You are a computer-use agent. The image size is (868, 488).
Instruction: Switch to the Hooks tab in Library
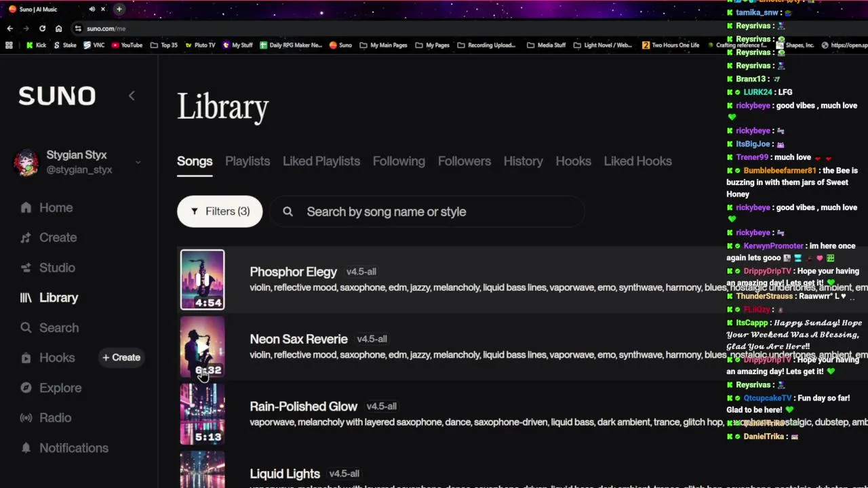click(x=574, y=161)
